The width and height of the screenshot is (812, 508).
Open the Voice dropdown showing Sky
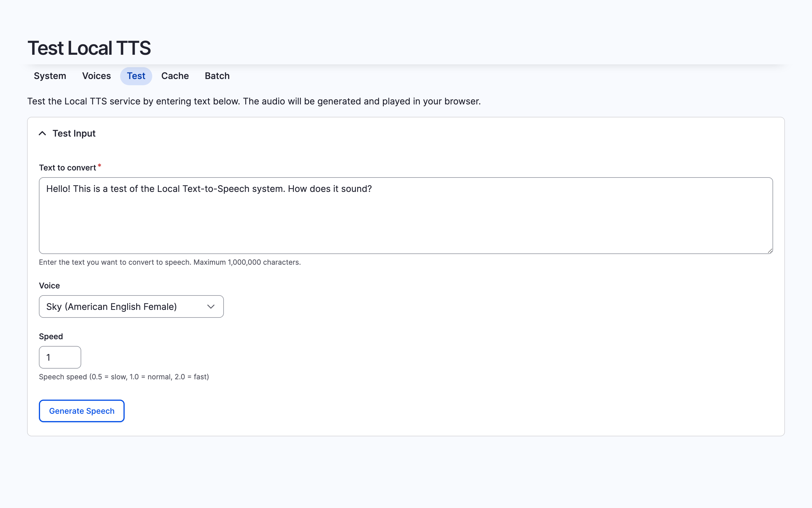[131, 306]
